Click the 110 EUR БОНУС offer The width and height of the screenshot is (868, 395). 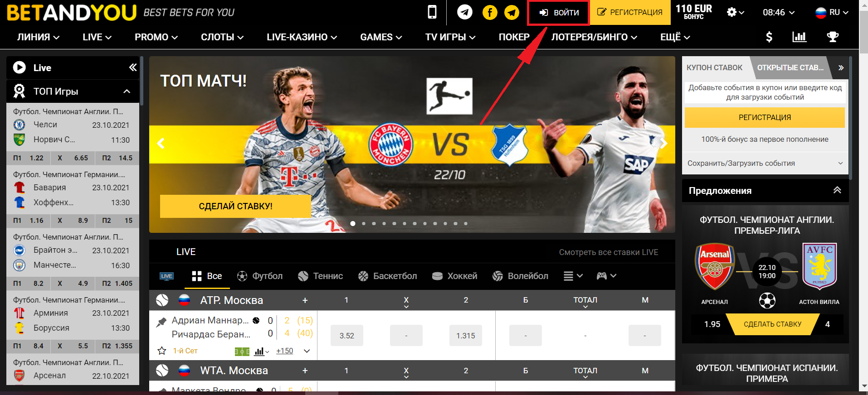tap(694, 12)
